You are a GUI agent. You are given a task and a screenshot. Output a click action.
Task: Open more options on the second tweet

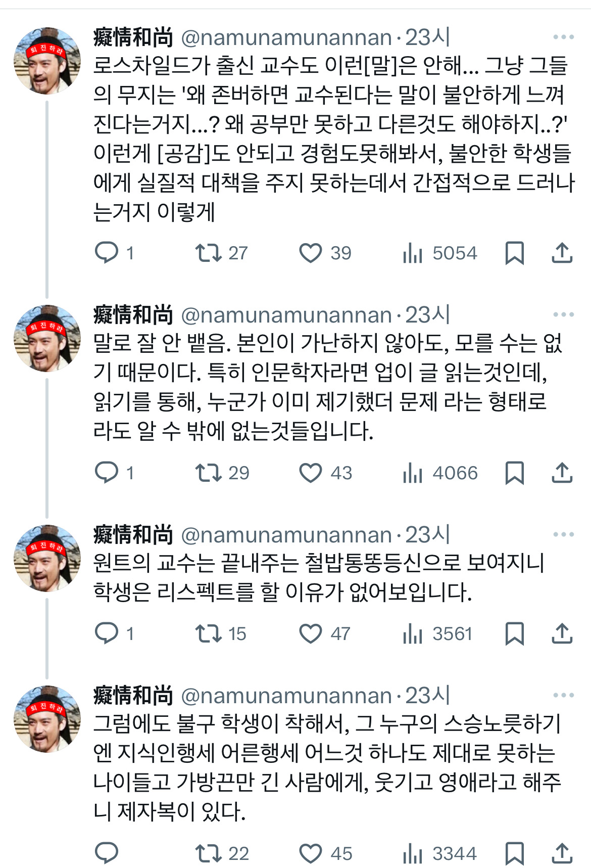point(563,314)
